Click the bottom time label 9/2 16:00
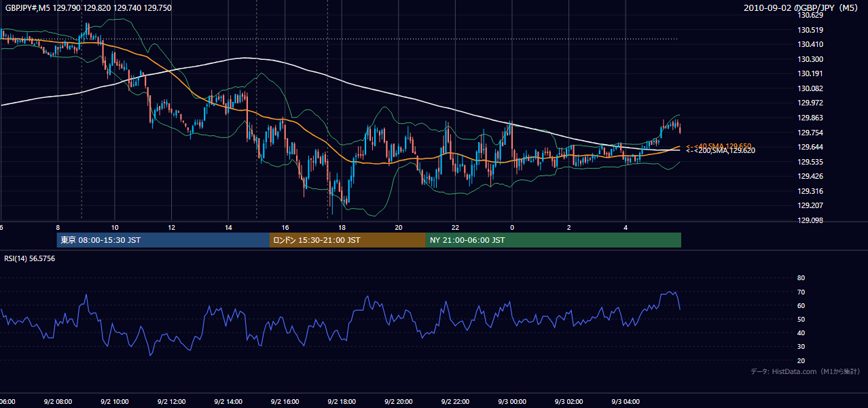868x408 pixels. tap(285, 401)
